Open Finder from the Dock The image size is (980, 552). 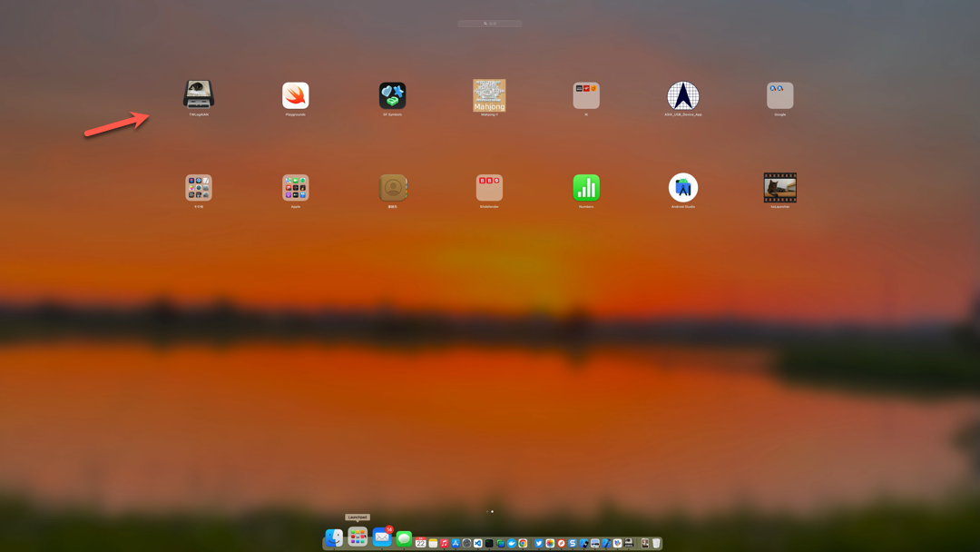[x=334, y=538]
